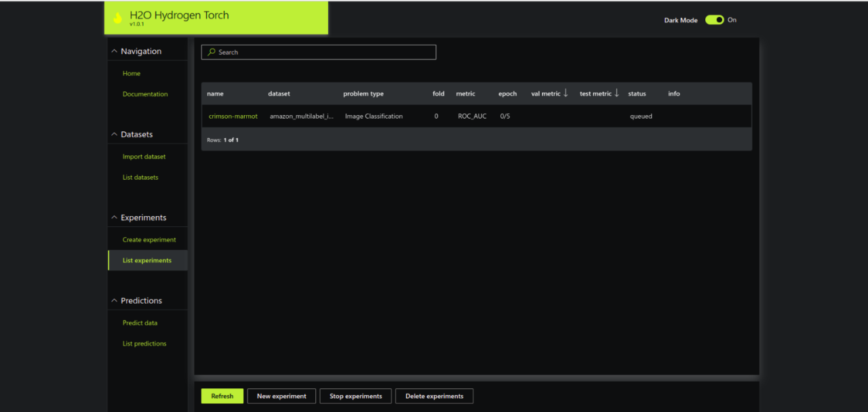This screenshot has height=412, width=868.
Task: Collapse the Experiments section chevron
Action: pos(115,218)
